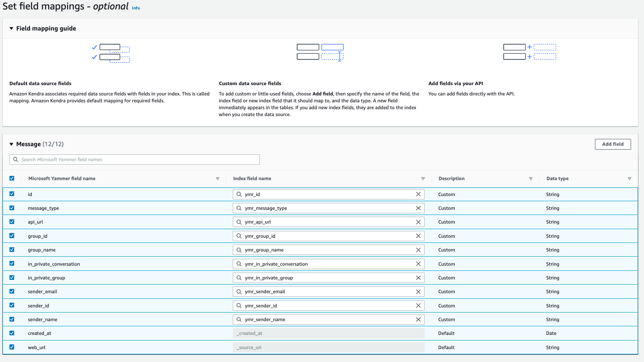The image size is (644, 362).
Task: Clear the ymr_sender_email index field
Action: point(418,291)
